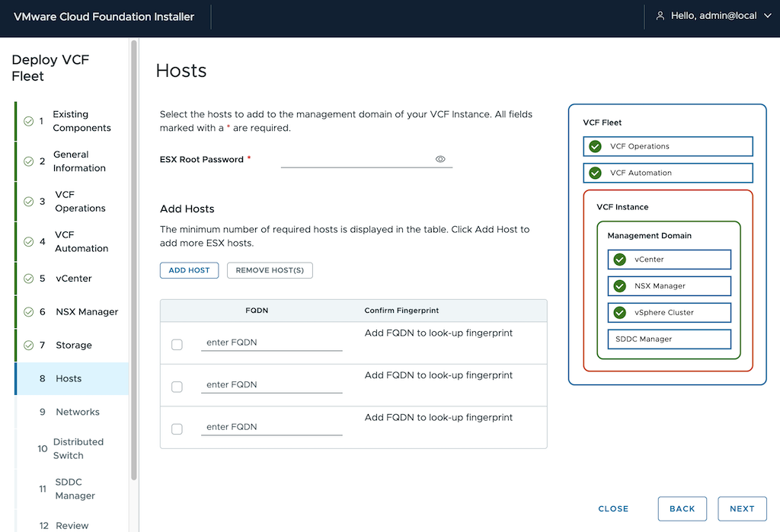
Task: Click VMware Cloud Foundation Installer title
Action: click(x=104, y=17)
